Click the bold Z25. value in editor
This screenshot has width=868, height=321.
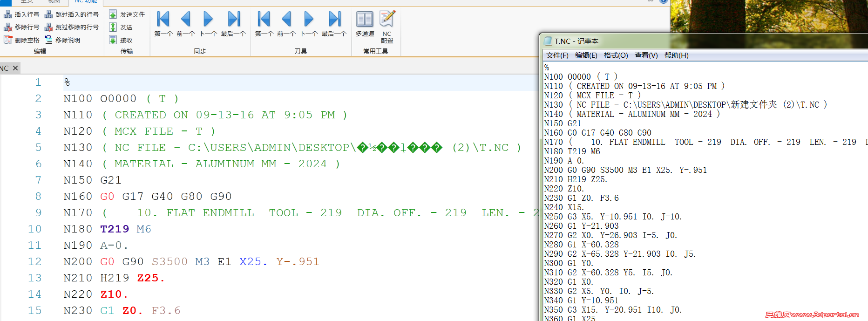151,278
